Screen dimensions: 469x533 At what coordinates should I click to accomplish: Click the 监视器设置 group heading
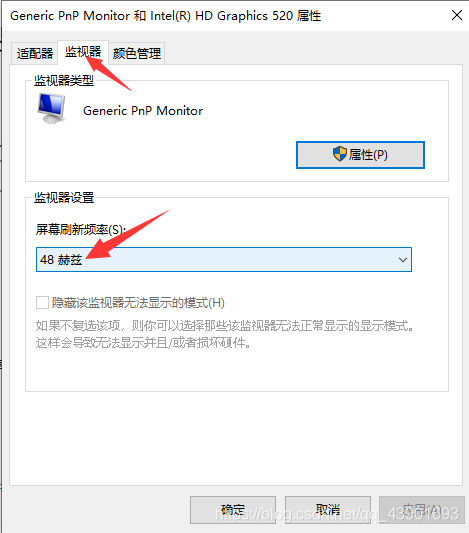pyautogui.click(x=64, y=197)
